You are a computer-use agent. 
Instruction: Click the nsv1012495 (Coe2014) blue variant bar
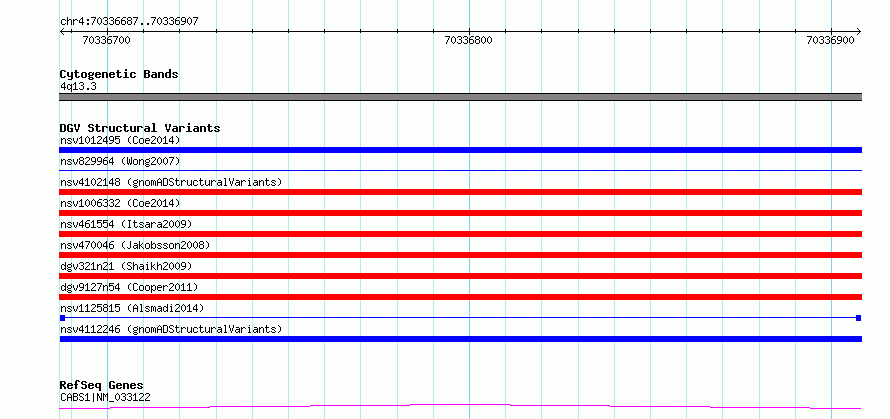point(460,150)
